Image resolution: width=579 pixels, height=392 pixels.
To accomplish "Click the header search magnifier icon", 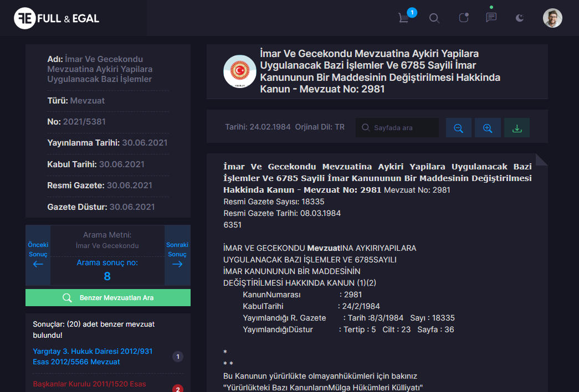I will (x=434, y=18).
